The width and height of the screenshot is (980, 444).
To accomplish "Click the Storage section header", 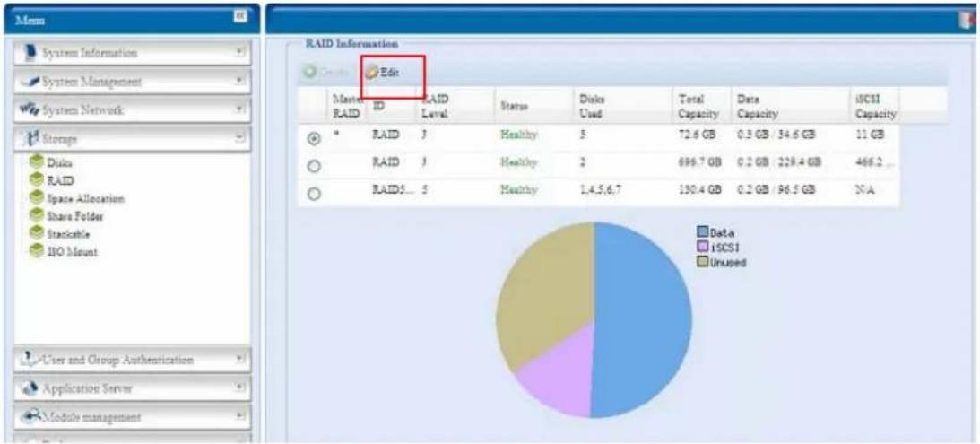I will [x=131, y=139].
